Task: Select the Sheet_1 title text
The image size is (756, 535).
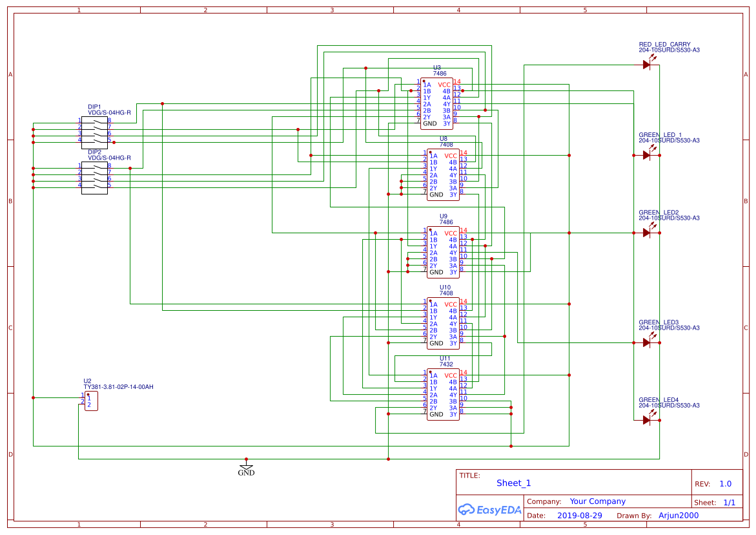Action: (513, 483)
